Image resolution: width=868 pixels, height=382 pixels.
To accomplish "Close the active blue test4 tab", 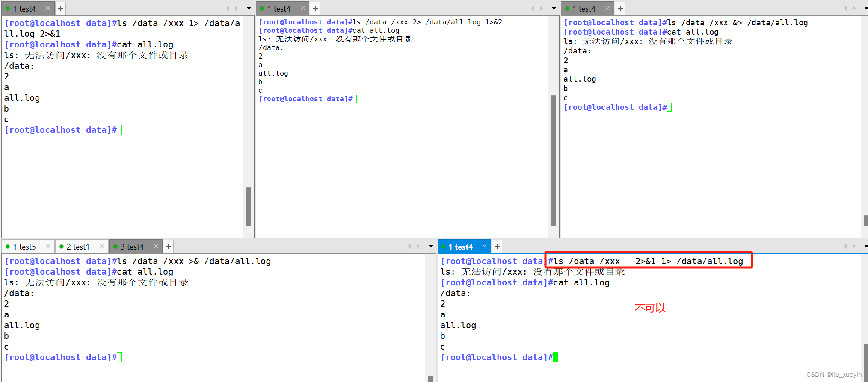I will pos(484,246).
